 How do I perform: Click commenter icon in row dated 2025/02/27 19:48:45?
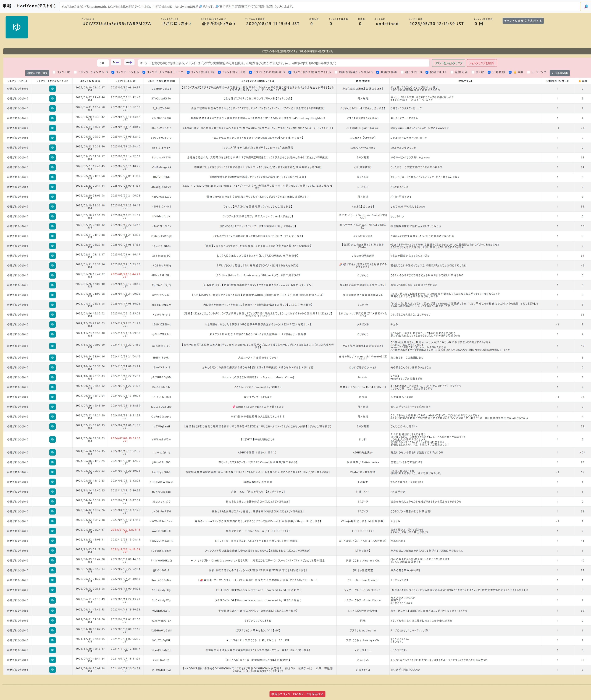pyautogui.click(x=52, y=167)
